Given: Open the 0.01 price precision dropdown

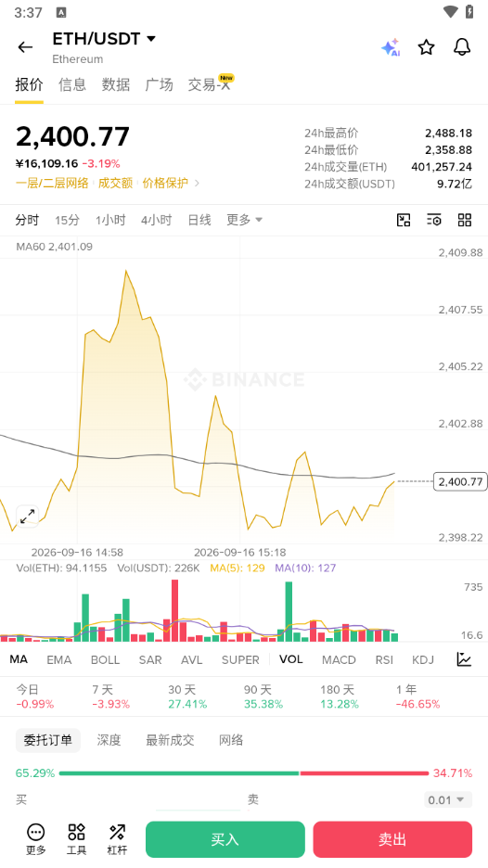Looking at the screenshot, I should point(448,800).
